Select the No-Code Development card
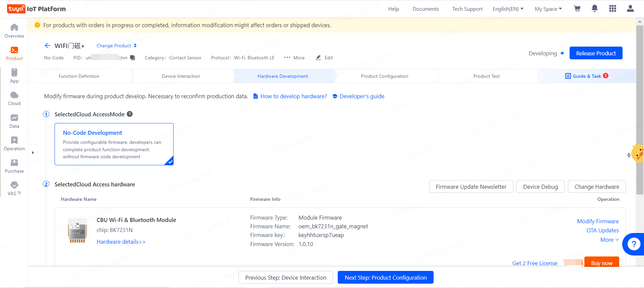Image resolution: width=644 pixels, height=288 pixels. coord(114,144)
